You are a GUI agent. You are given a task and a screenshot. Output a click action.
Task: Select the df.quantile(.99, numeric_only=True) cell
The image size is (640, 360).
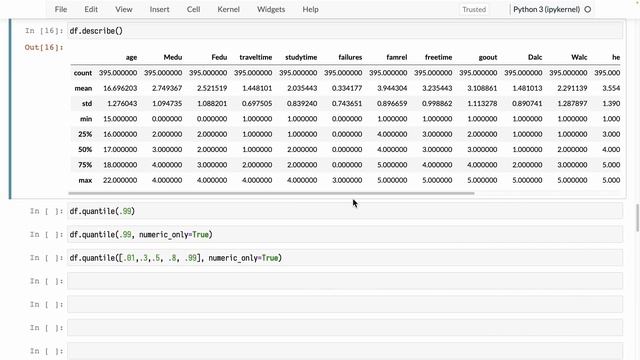[345, 234]
